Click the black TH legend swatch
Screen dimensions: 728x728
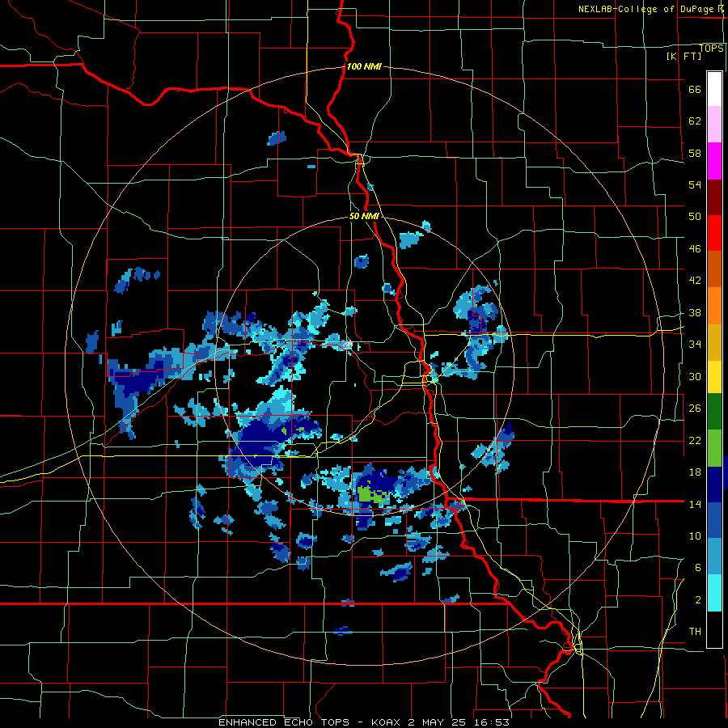(x=714, y=629)
